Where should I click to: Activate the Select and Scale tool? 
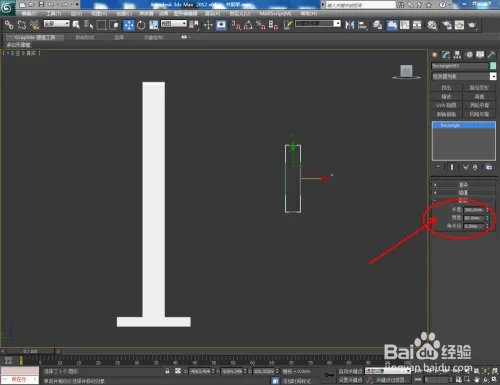point(154,25)
